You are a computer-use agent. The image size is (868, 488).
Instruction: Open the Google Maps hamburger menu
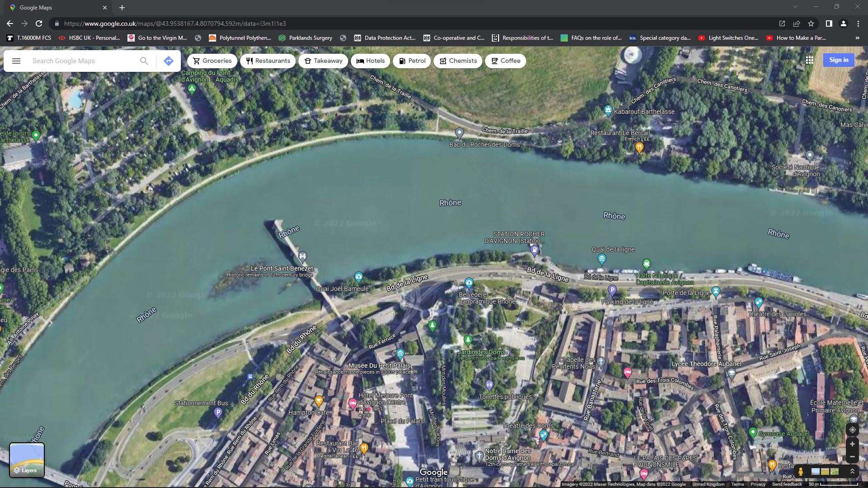pyautogui.click(x=16, y=61)
